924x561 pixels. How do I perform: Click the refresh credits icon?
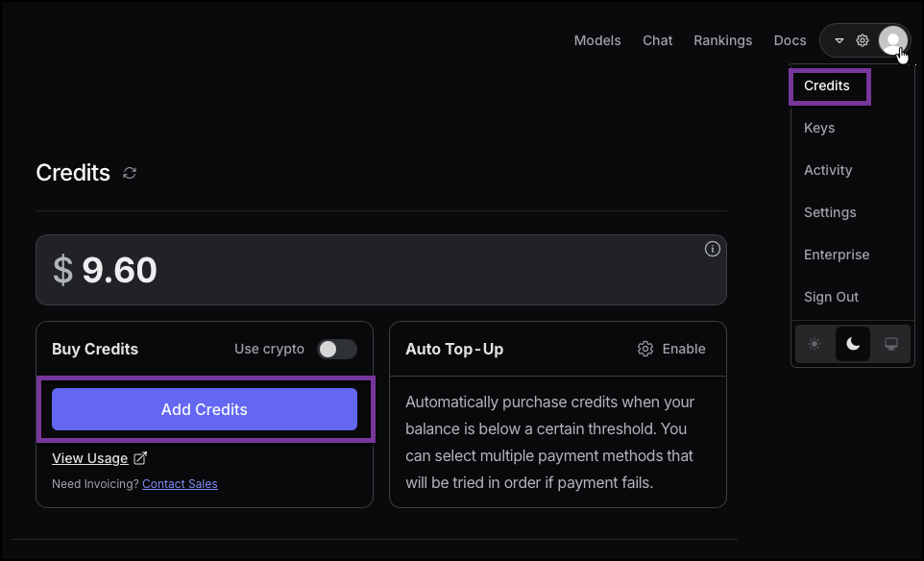(x=130, y=173)
